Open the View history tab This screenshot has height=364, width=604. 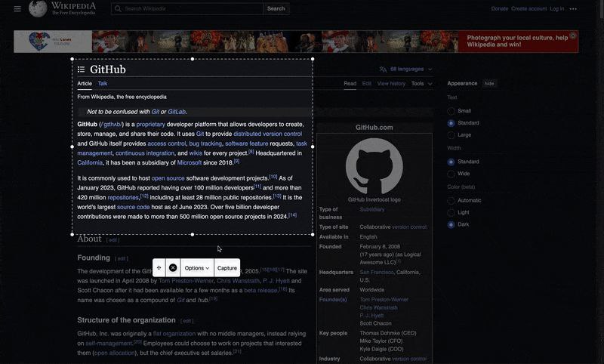[x=391, y=84]
